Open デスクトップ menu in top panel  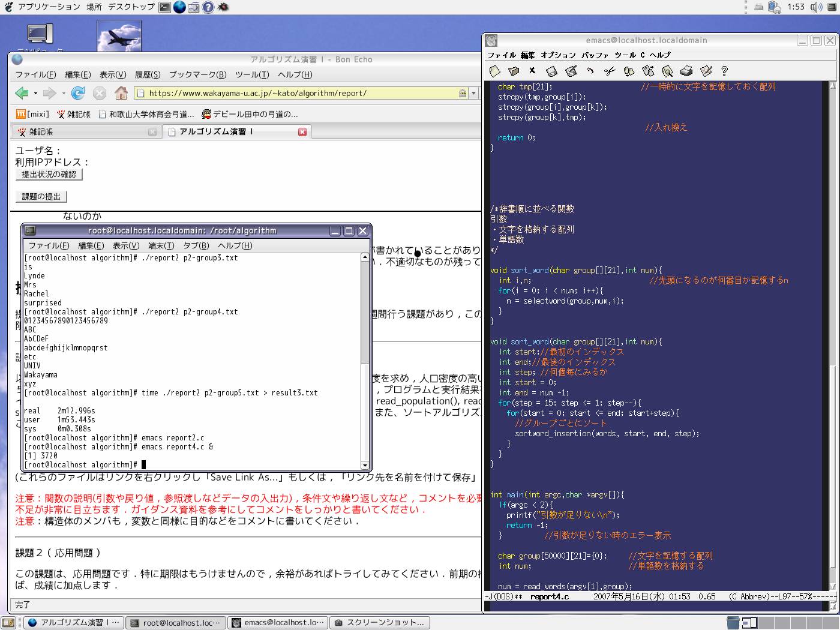pyautogui.click(x=131, y=7)
